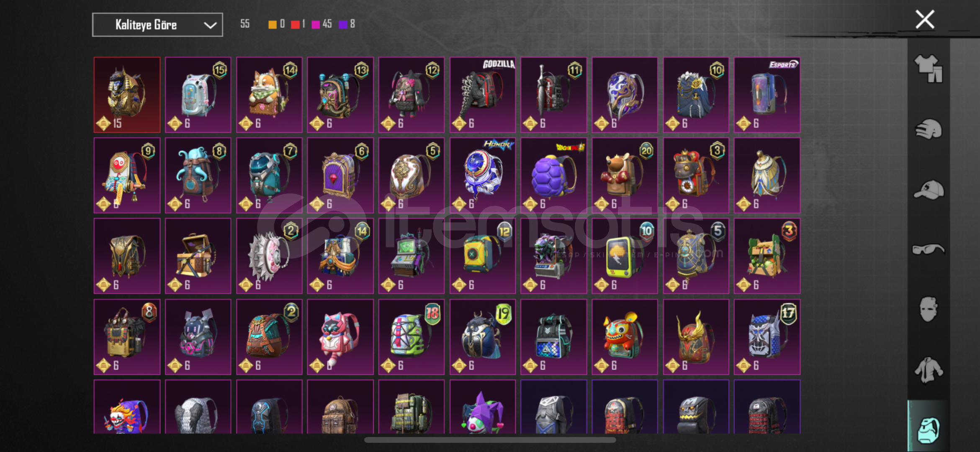Filter by the red quality swatch
Image resolution: width=980 pixels, height=452 pixels.
coord(295,24)
